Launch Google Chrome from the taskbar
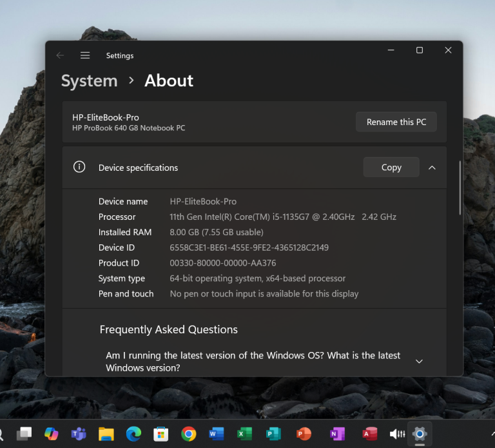Image resolution: width=495 pixels, height=448 pixels. 188,434
